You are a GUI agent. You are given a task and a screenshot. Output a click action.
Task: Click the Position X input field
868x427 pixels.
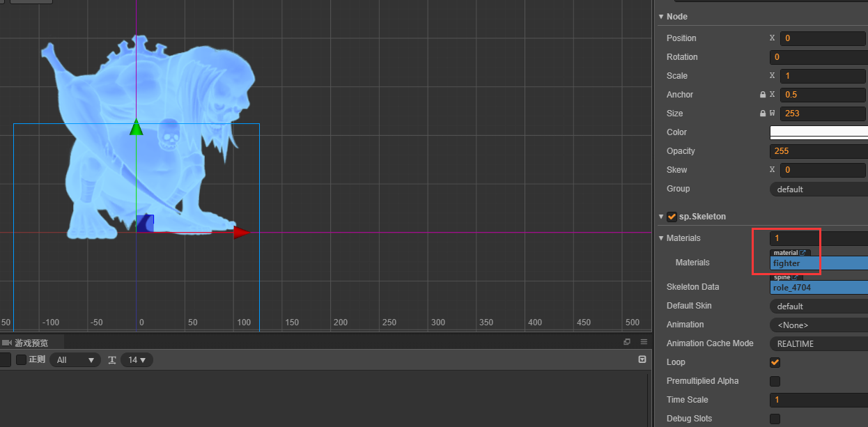824,38
